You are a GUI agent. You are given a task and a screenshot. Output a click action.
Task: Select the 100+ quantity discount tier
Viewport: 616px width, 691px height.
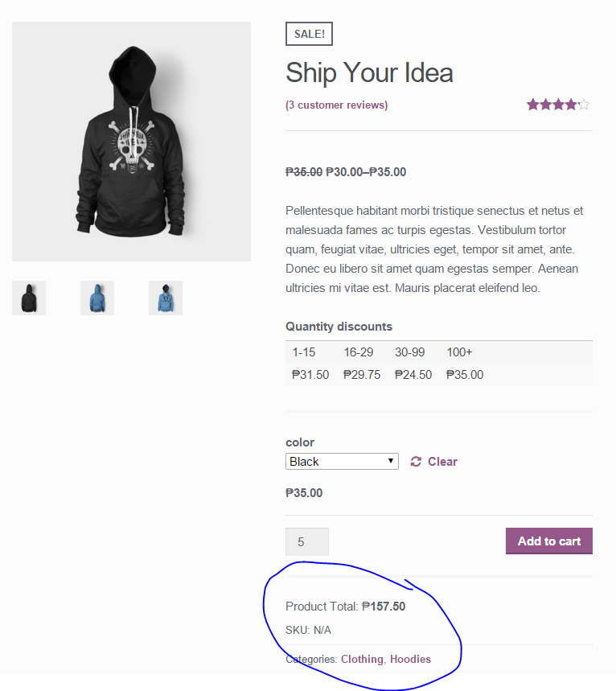tap(459, 352)
